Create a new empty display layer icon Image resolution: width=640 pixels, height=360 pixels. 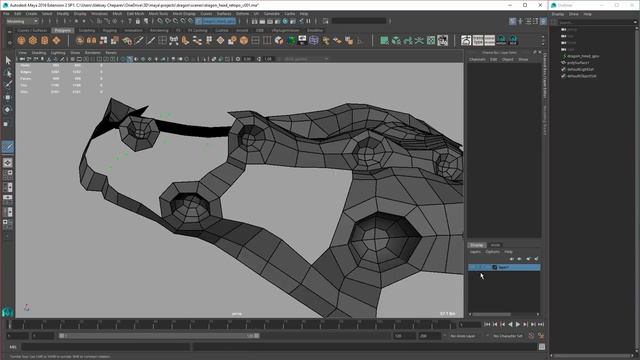[528, 259]
